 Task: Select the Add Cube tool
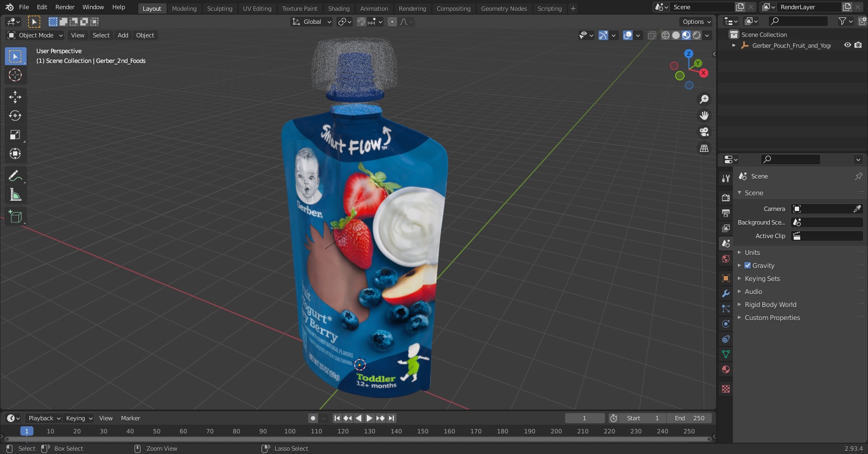point(15,216)
